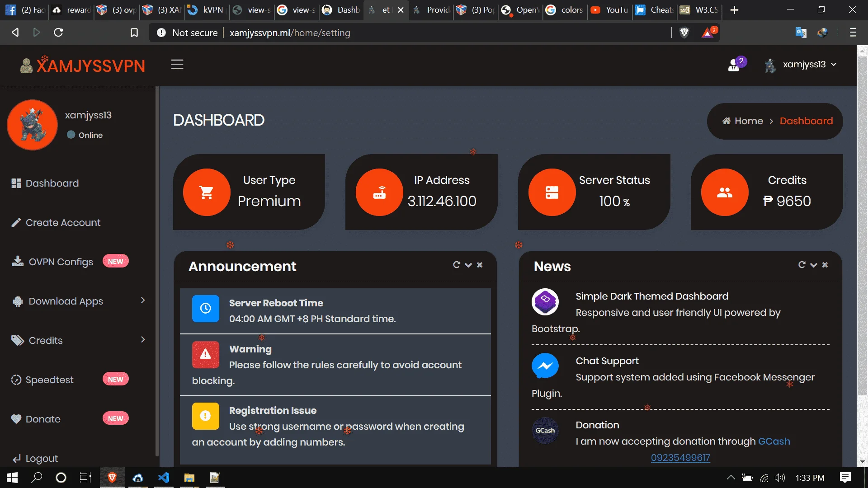Image resolution: width=868 pixels, height=488 pixels.
Task: Click the Warning triangle icon
Action: (x=206, y=355)
